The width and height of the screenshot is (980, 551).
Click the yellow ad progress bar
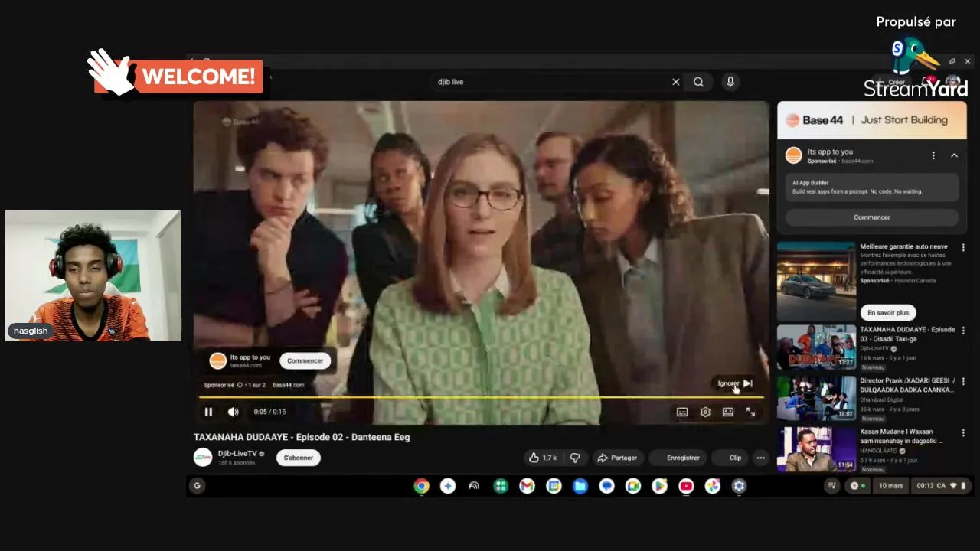[481, 397]
